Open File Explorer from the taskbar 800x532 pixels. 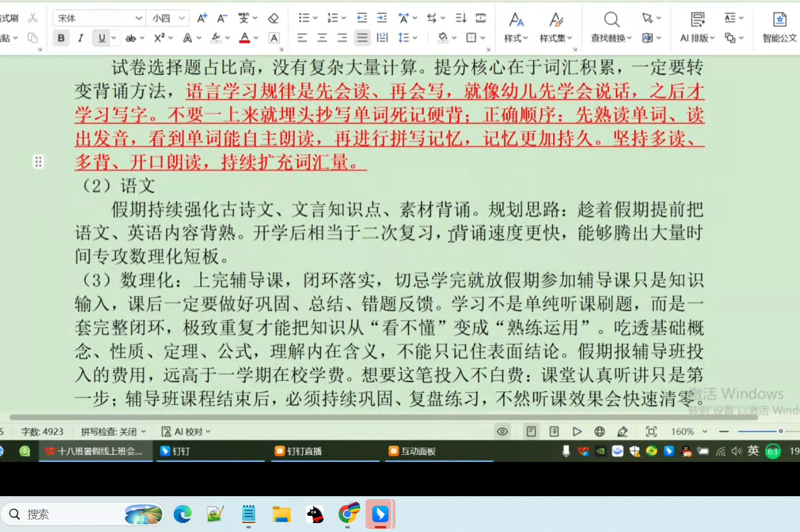(281, 514)
